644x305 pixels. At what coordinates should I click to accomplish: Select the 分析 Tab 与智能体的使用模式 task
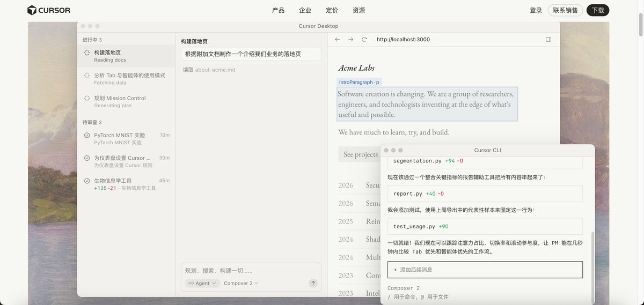click(126, 79)
